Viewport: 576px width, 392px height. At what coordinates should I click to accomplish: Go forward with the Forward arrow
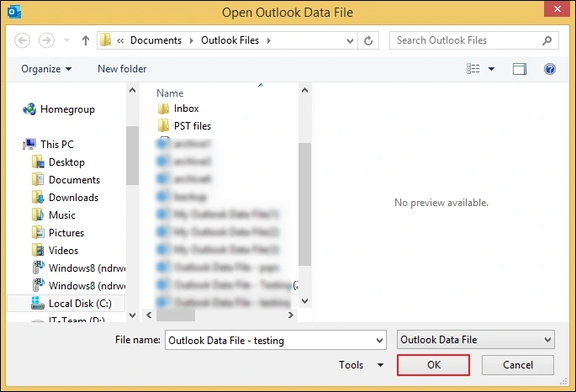(46, 40)
